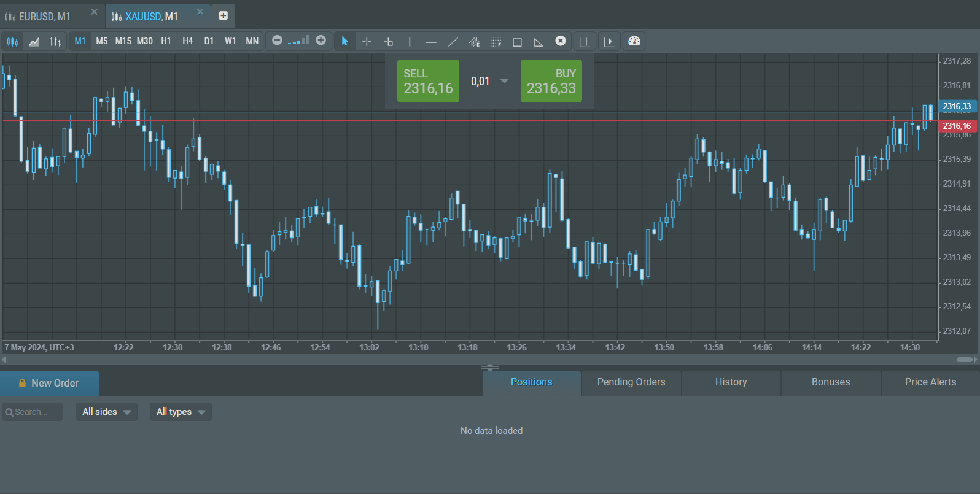Click the horizontal chart scrollbar thumb
980x494 pixels.
[x=965, y=360]
